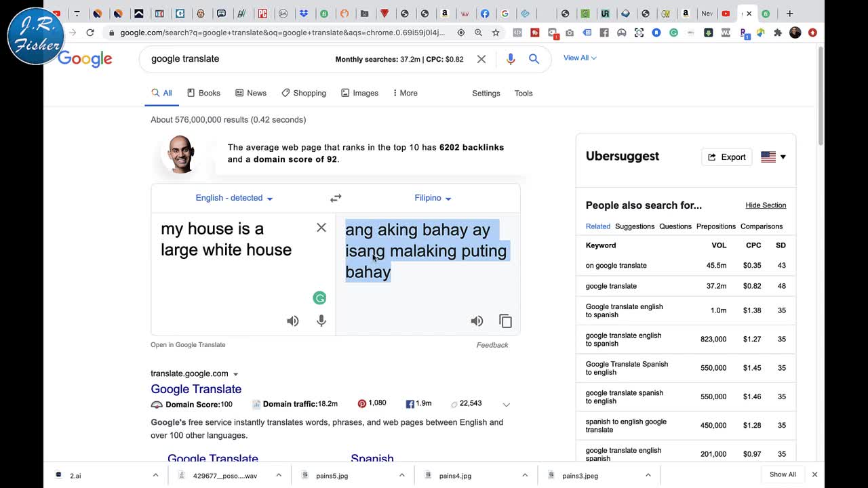Listen to the English source text
Screen dimensions: 868x488
point(293,321)
